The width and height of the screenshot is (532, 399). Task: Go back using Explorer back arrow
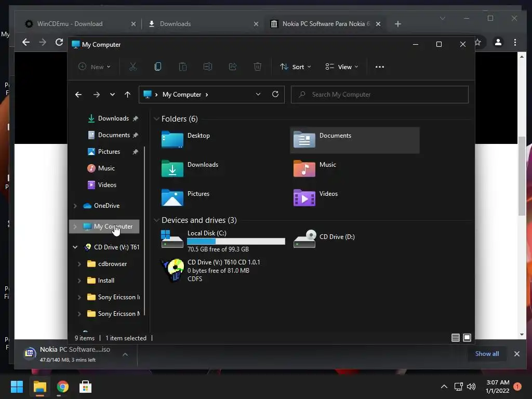point(78,95)
